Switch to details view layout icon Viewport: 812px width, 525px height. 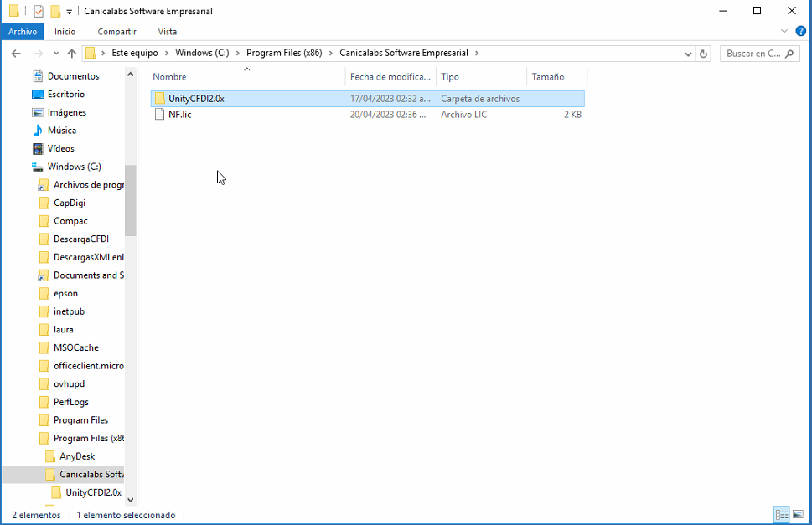click(x=782, y=515)
